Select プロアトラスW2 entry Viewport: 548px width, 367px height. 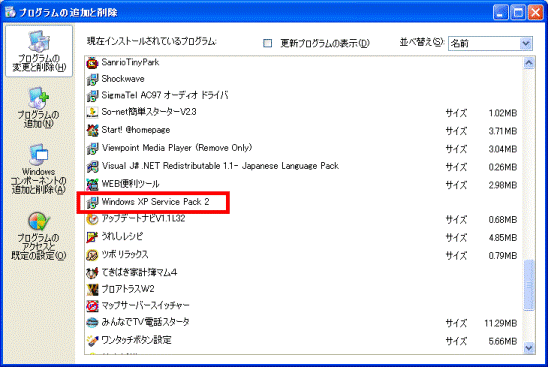click(x=128, y=289)
